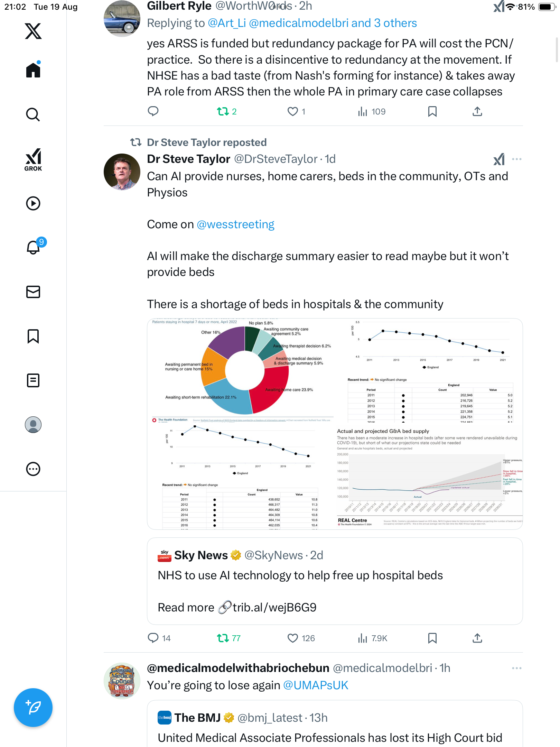Image resolution: width=560 pixels, height=747 pixels.
Task: Compose a new post
Action: point(33,708)
